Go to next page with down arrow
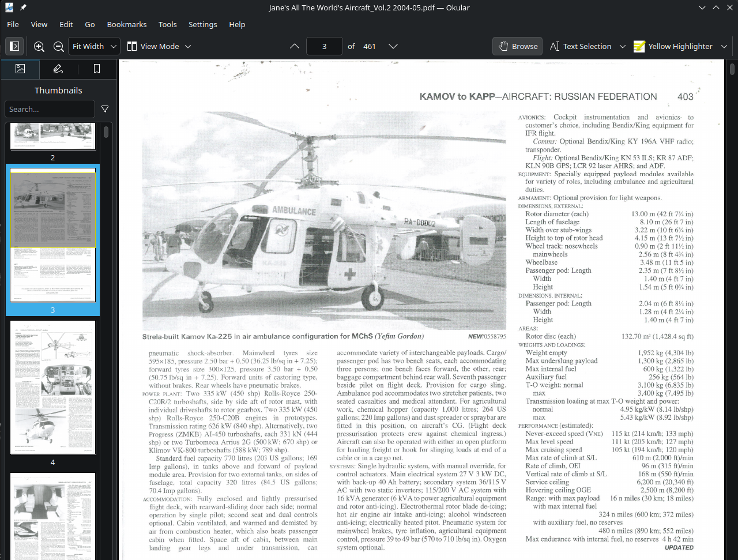This screenshot has width=738, height=560. pos(393,46)
